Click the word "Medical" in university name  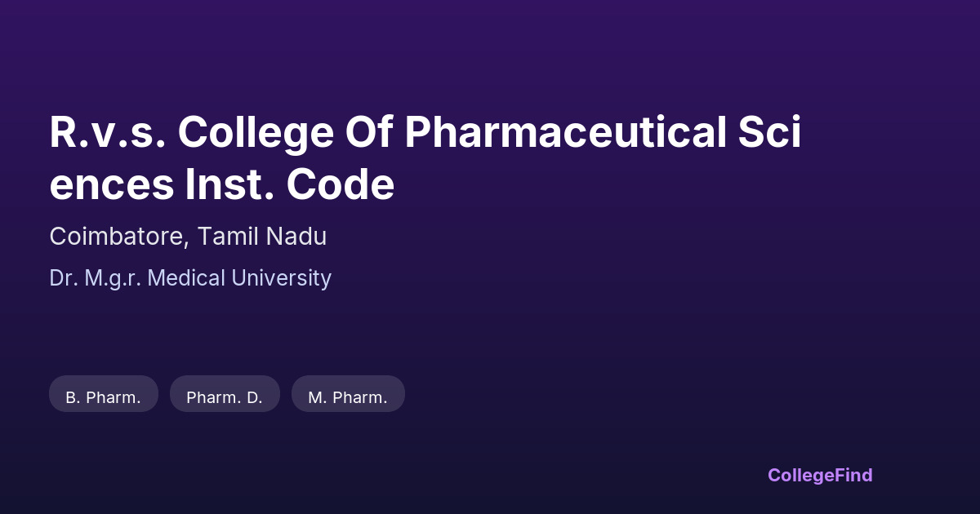coord(186,278)
